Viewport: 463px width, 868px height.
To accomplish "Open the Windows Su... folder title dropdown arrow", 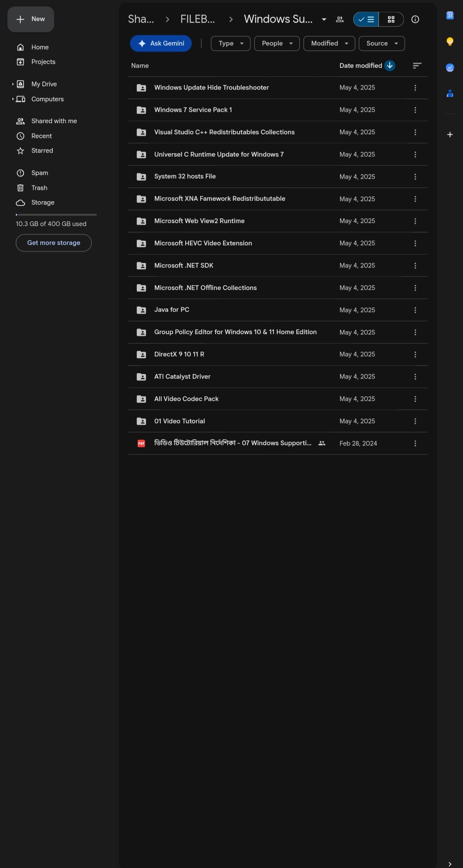I will 324,19.
